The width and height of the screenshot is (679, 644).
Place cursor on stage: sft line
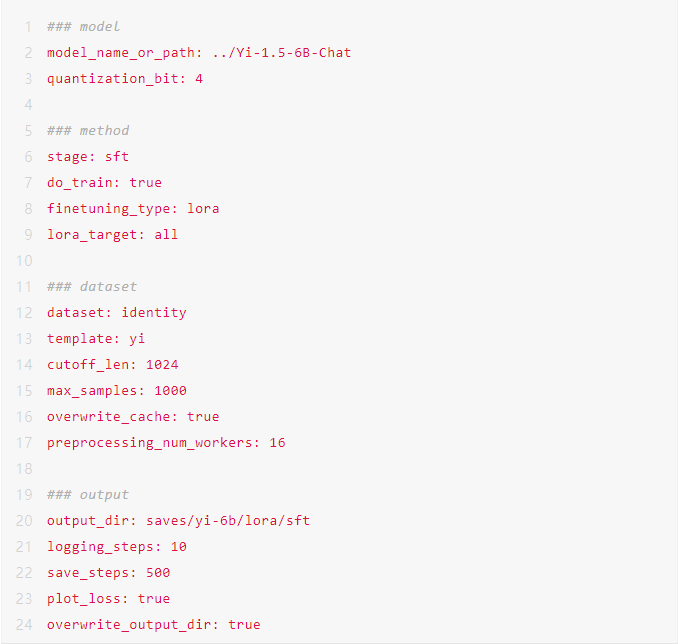[87, 157]
